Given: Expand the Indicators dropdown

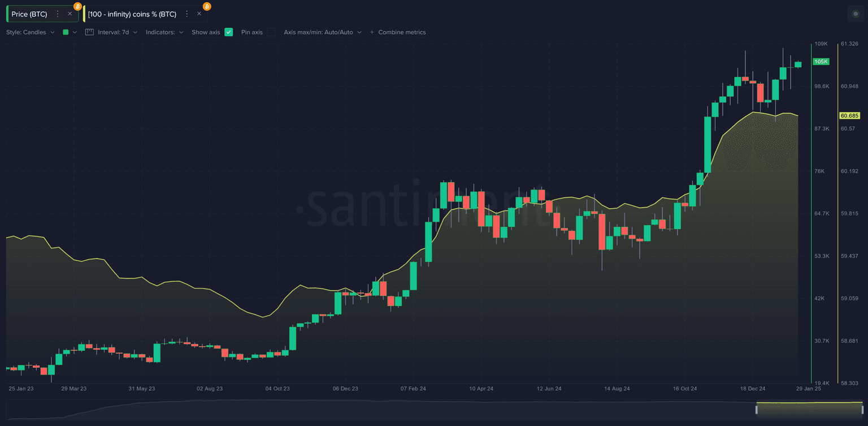Looking at the screenshot, I should pyautogui.click(x=164, y=32).
